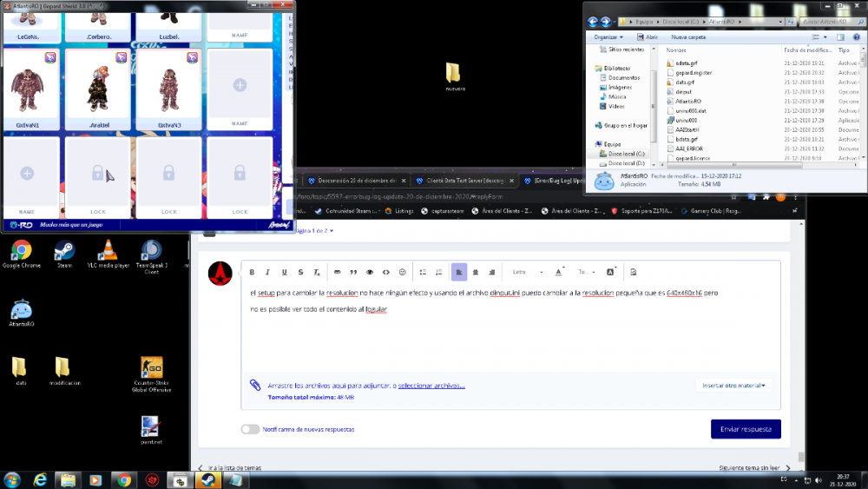
Task: Open Gamers Club bookmark
Action: [711, 211]
